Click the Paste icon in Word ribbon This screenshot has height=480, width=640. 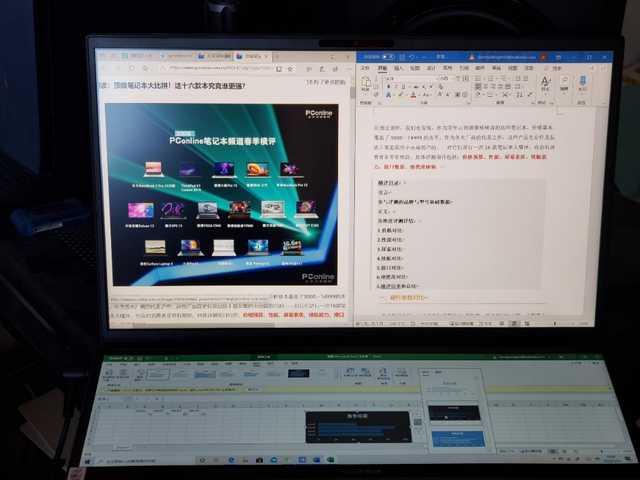[364, 82]
